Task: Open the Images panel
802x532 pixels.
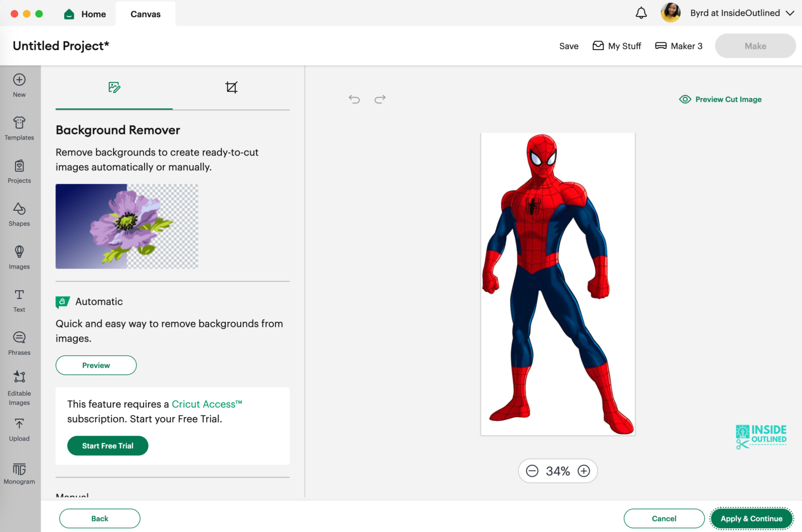Action: (x=19, y=257)
